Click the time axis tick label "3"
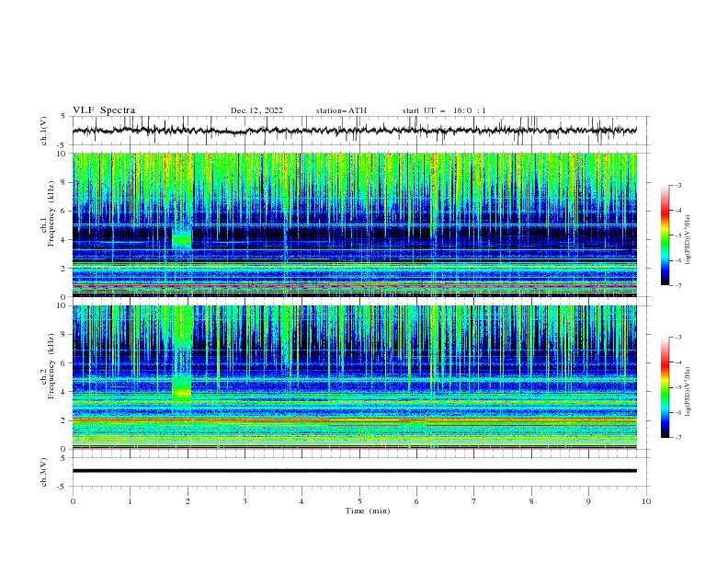Image resolution: width=728 pixels, height=563 pixels. pos(245,501)
